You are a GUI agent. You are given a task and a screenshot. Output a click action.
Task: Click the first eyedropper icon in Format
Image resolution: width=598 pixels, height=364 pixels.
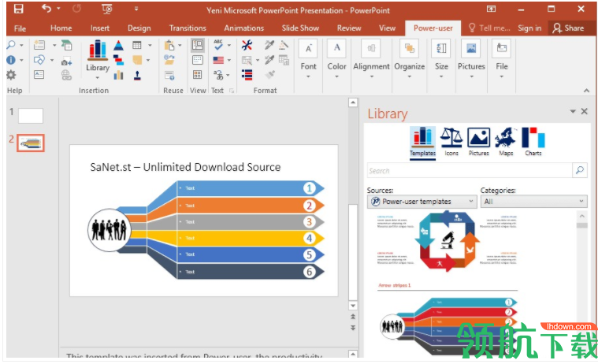point(269,45)
